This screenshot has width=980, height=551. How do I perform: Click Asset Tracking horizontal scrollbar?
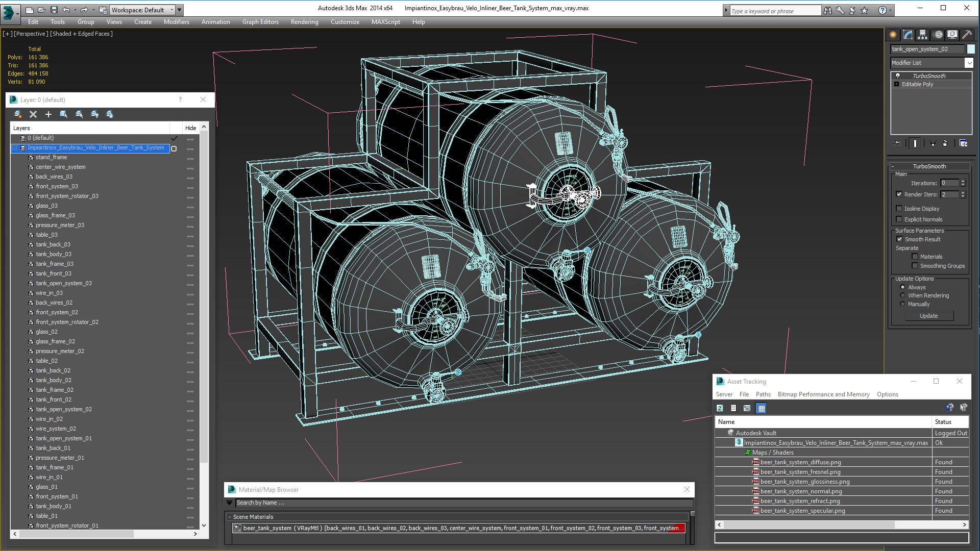(x=842, y=524)
